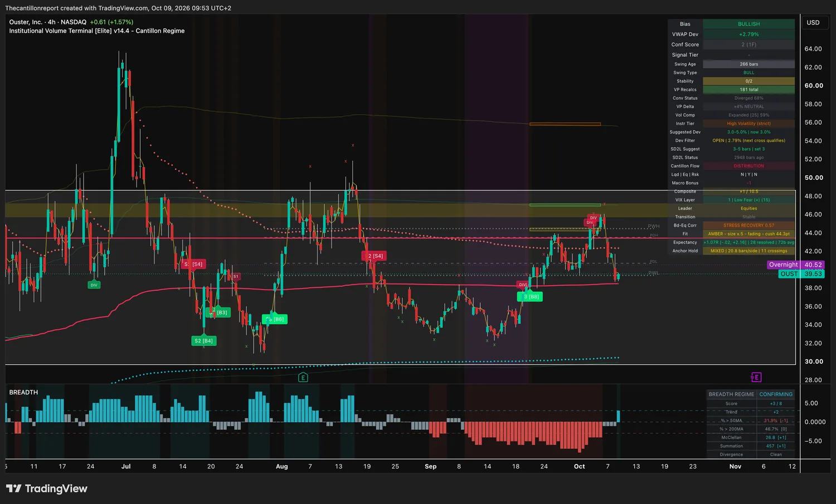
Task: Click the Equities Leader value
Action: coord(748,208)
